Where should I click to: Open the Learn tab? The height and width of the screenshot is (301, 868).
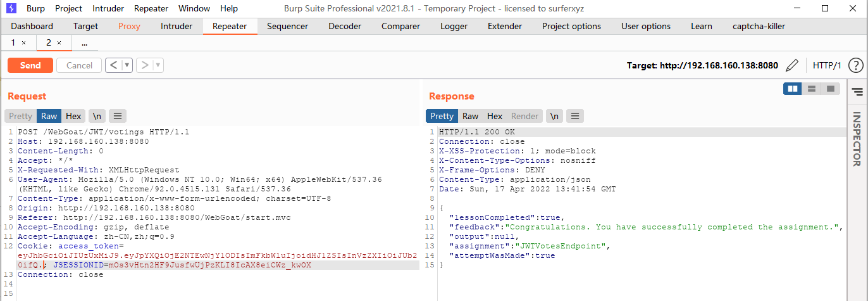[x=701, y=26]
